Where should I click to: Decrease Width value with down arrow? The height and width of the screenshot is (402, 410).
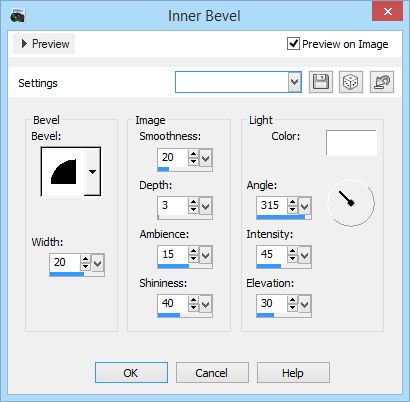tap(85, 266)
